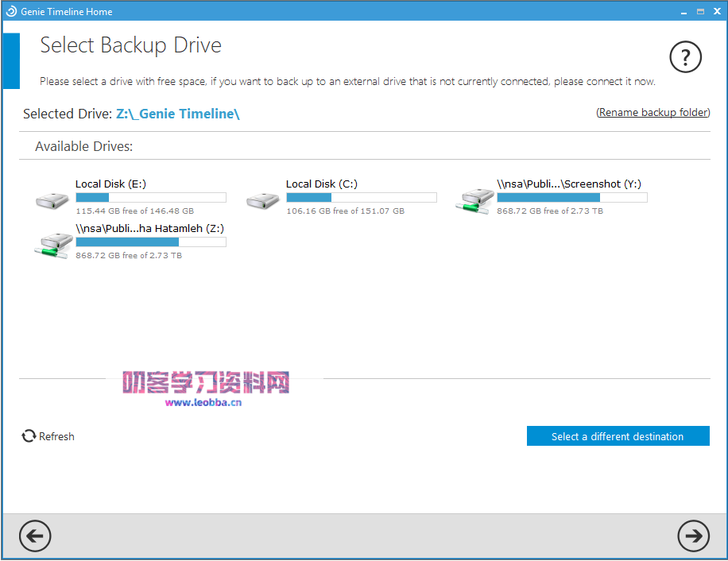
Task: Click the Available Drives heading
Action: (84, 146)
